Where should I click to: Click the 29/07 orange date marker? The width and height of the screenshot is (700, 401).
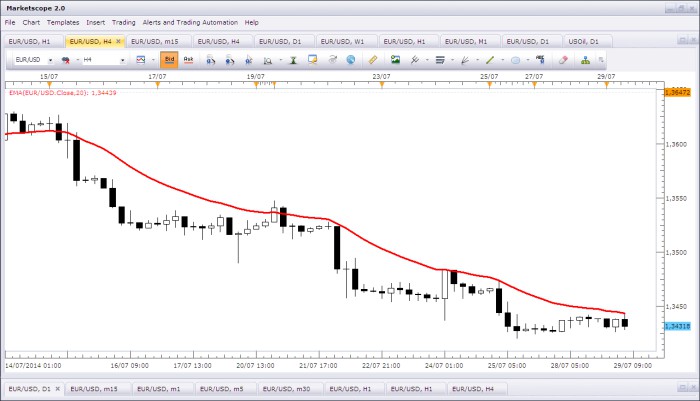point(606,84)
